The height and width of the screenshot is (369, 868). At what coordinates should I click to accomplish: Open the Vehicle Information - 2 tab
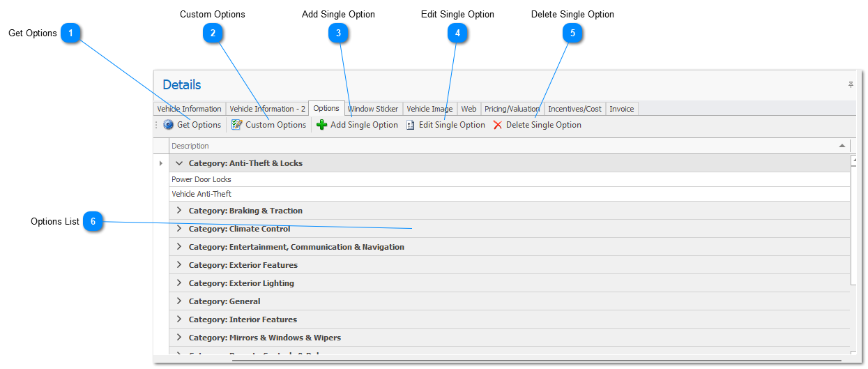[x=268, y=109]
